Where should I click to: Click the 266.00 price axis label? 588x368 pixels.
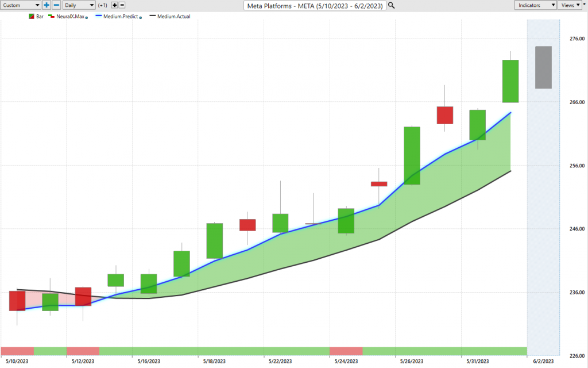pos(577,102)
